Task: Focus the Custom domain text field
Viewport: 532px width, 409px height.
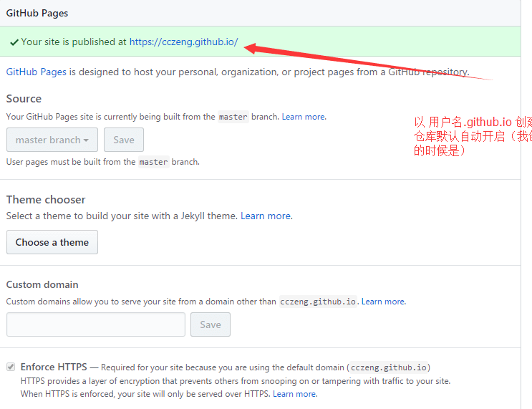Action: point(96,324)
